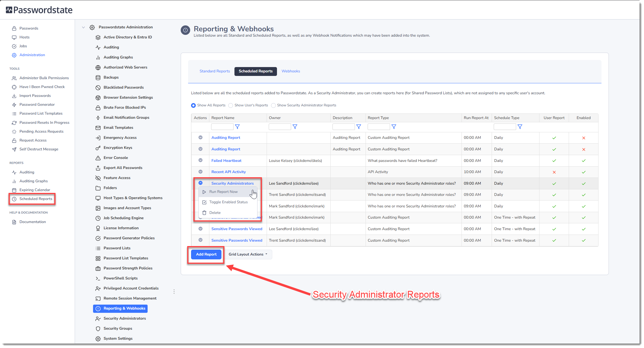Click Have I Been Pwned Check icon

coord(14,87)
